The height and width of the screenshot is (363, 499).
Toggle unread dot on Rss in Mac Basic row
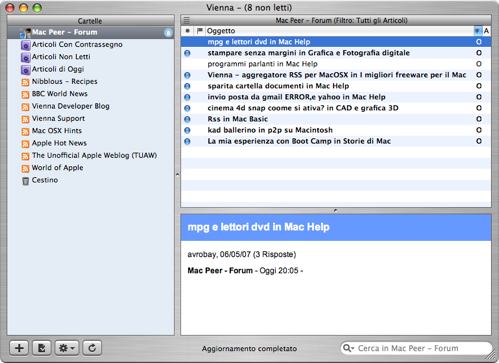(187, 119)
